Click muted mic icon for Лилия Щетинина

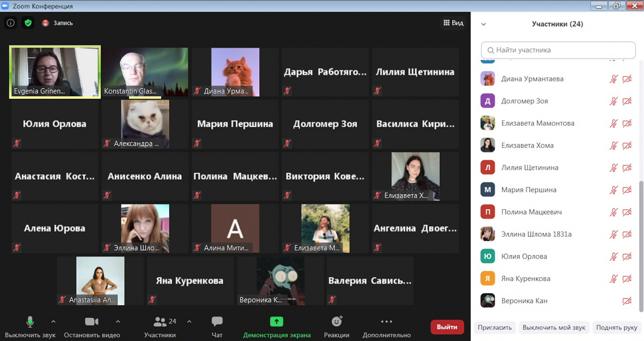613,168
